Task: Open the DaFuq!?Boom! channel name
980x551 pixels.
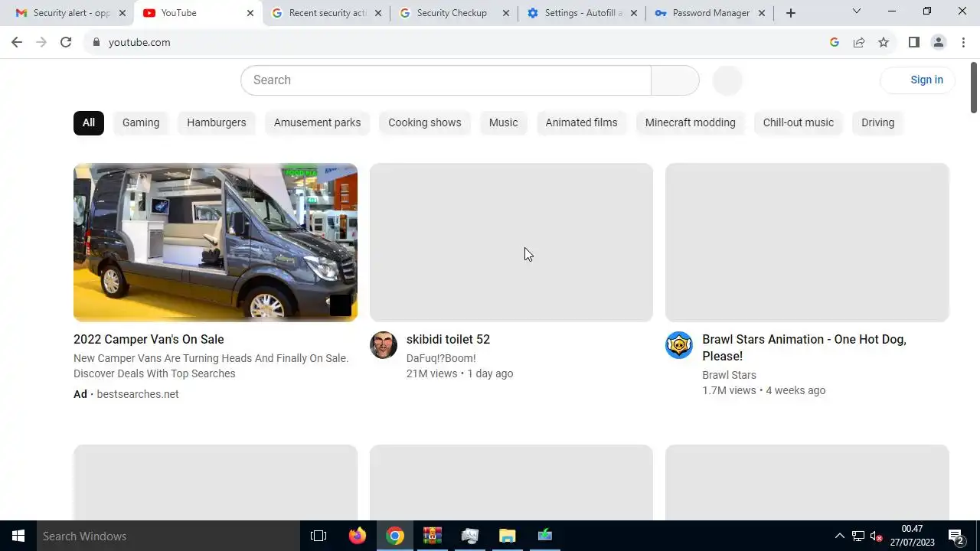Action: (441, 358)
